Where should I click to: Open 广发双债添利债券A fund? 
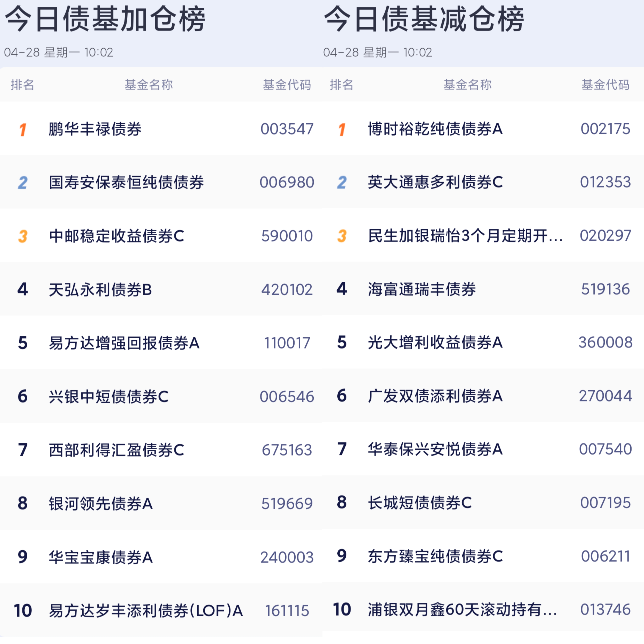click(x=435, y=396)
